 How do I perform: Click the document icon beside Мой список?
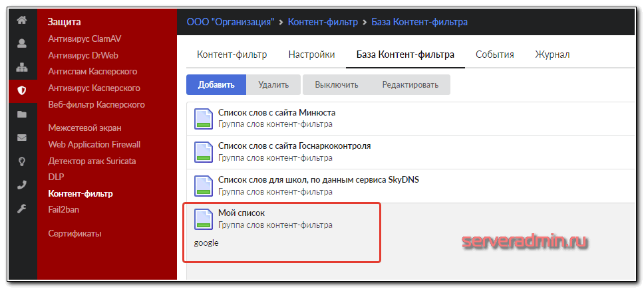click(203, 219)
